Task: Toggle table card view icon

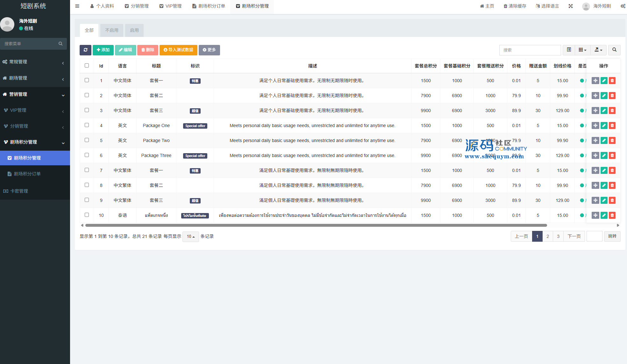Action: pyautogui.click(x=569, y=50)
